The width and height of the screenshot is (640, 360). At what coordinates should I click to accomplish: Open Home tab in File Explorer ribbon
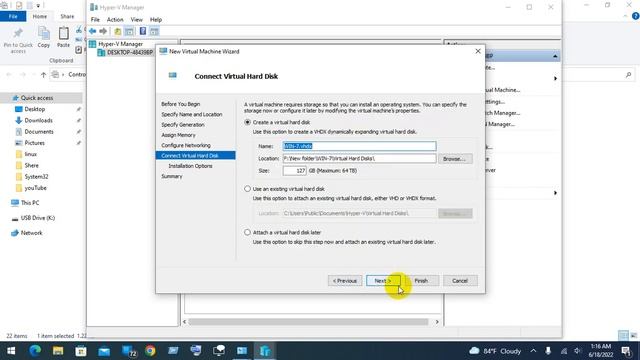[x=40, y=16]
